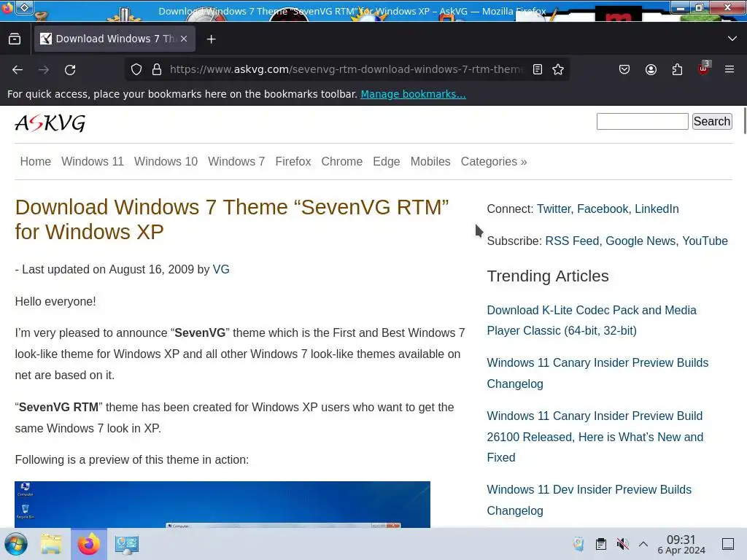Screen dimensions: 747x560
Task: Open the Save to Pocket icon
Action: pos(624,69)
